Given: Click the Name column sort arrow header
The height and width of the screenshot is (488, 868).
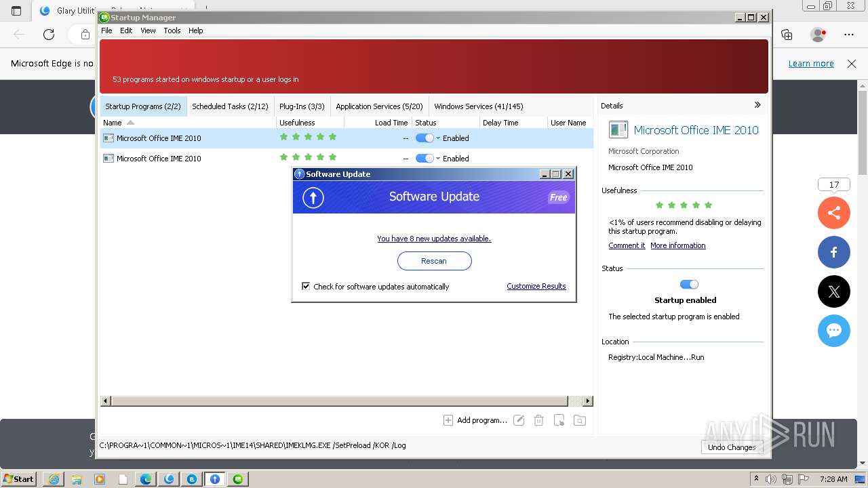Looking at the screenshot, I should pos(131,123).
